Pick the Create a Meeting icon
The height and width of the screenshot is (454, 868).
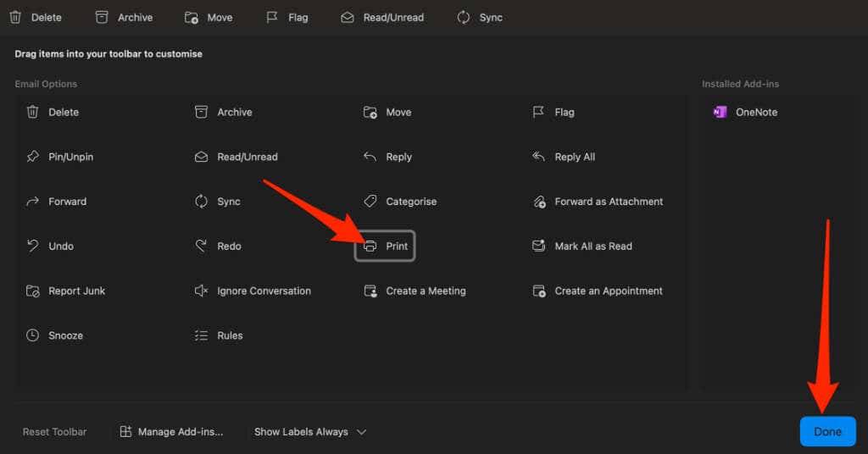point(370,291)
